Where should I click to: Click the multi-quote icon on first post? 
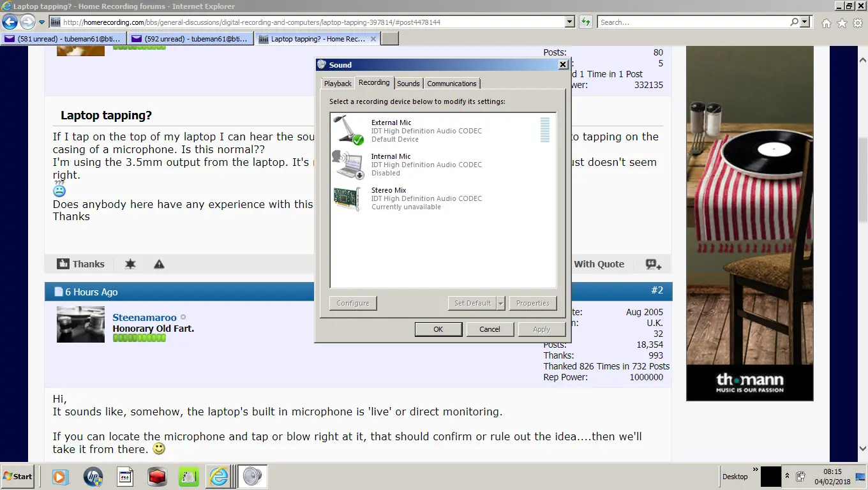pos(653,264)
